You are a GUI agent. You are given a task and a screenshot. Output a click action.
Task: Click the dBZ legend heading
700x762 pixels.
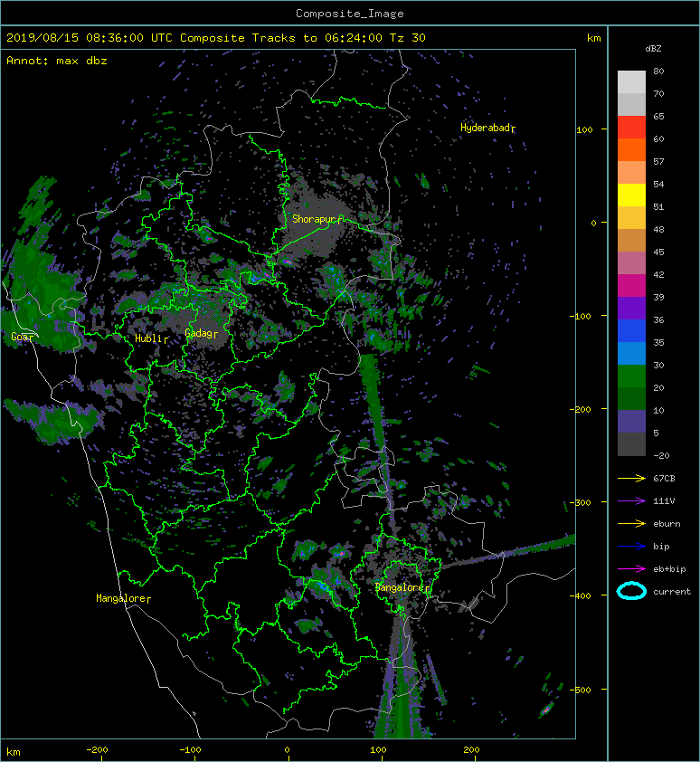[x=653, y=49]
